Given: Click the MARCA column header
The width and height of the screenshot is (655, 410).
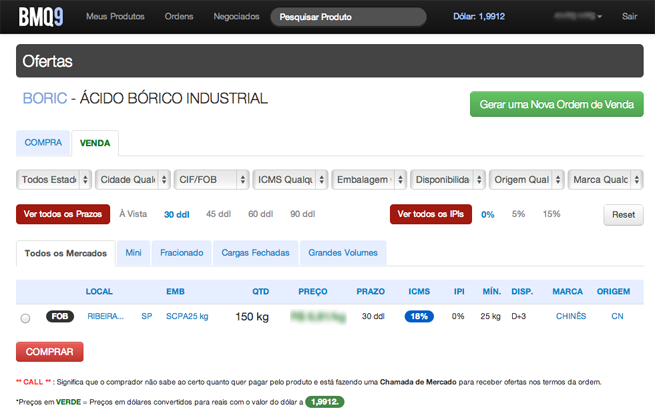Looking at the screenshot, I should click(x=567, y=292).
